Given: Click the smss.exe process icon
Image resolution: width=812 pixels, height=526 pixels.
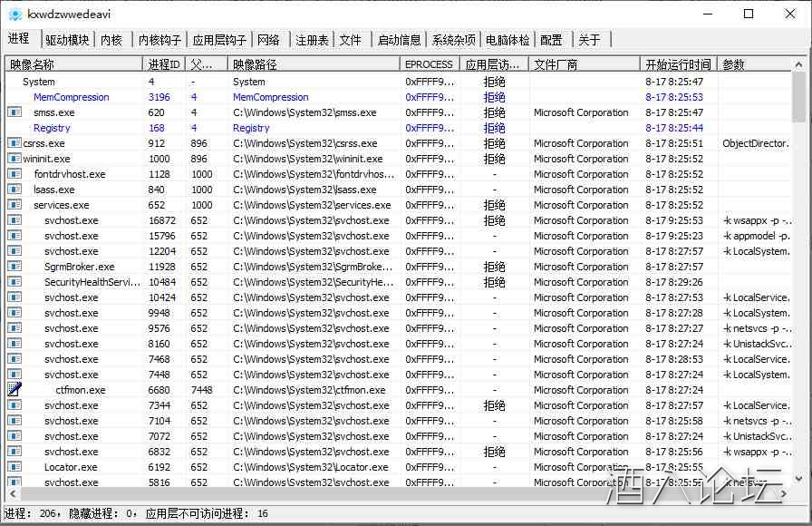Looking at the screenshot, I should coord(14,112).
